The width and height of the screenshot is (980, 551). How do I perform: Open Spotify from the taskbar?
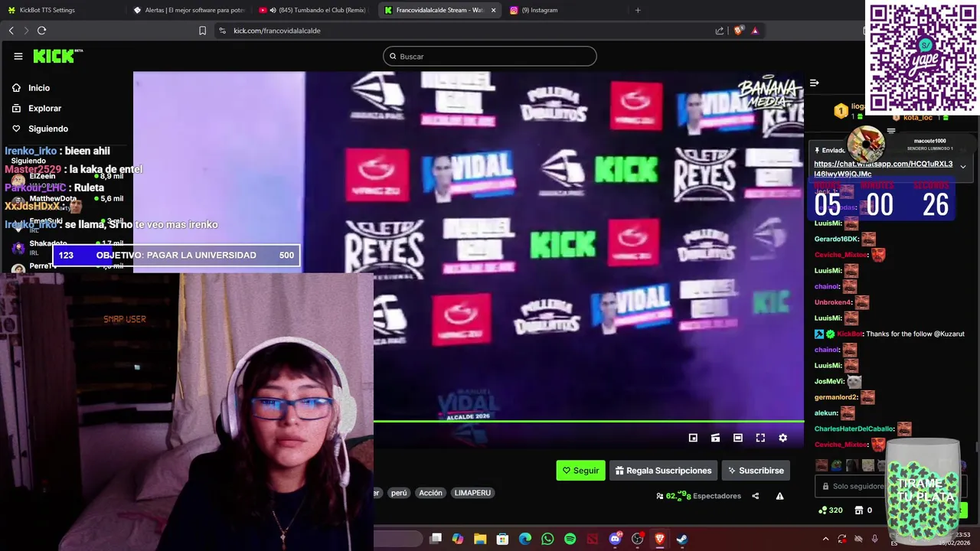coord(570,539)
